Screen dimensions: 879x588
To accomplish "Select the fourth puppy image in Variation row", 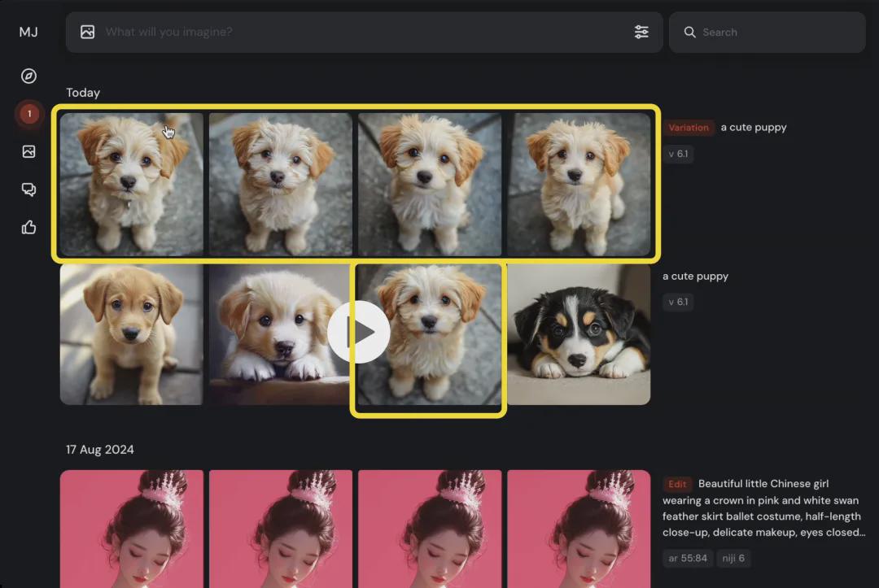I will 579,185.
